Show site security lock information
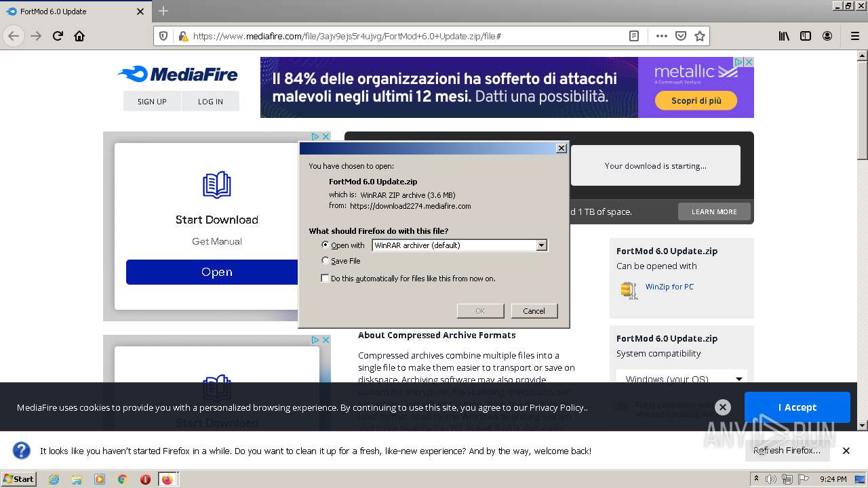Viewport: 868px width, 488px height. [182, 36]
